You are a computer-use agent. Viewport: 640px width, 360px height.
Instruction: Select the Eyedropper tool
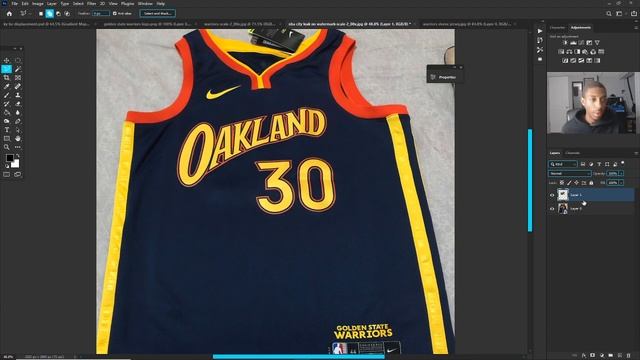[x=7, y=87]
